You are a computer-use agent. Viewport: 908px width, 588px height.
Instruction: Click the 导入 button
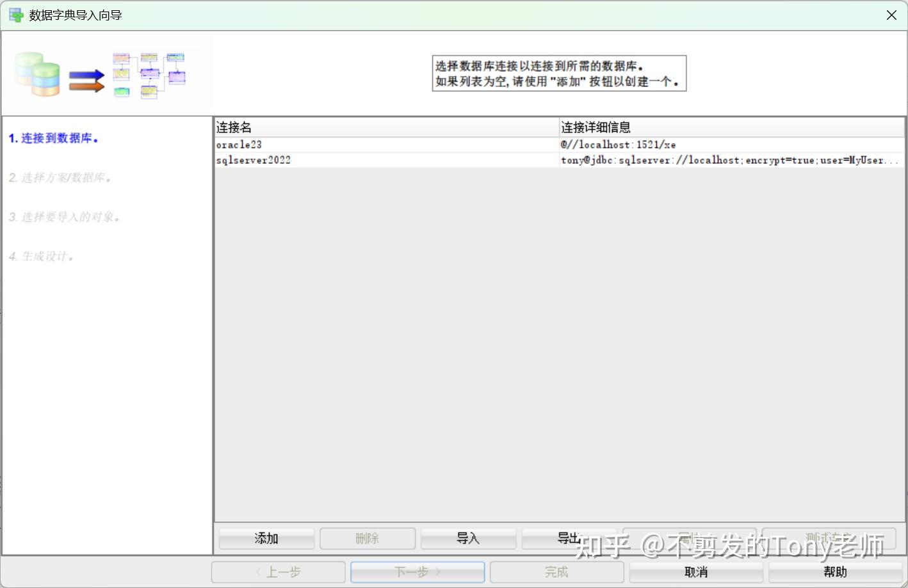tap(468, 538)
